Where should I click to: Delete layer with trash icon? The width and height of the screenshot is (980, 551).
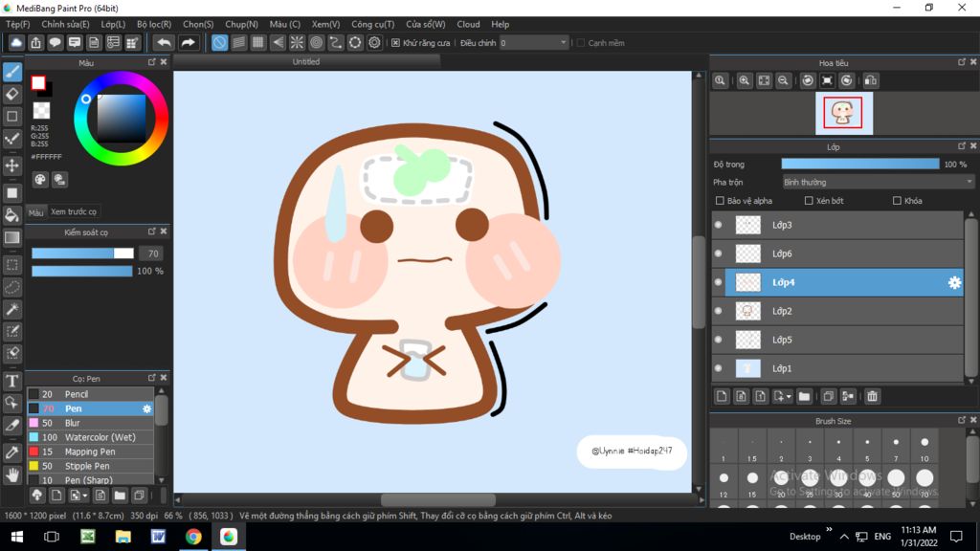point(873,396)
